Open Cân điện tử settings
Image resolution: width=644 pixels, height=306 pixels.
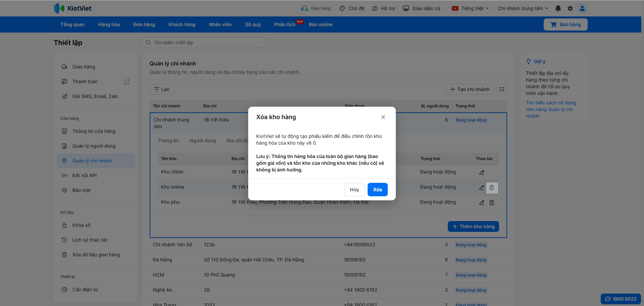tap(96, 290)
